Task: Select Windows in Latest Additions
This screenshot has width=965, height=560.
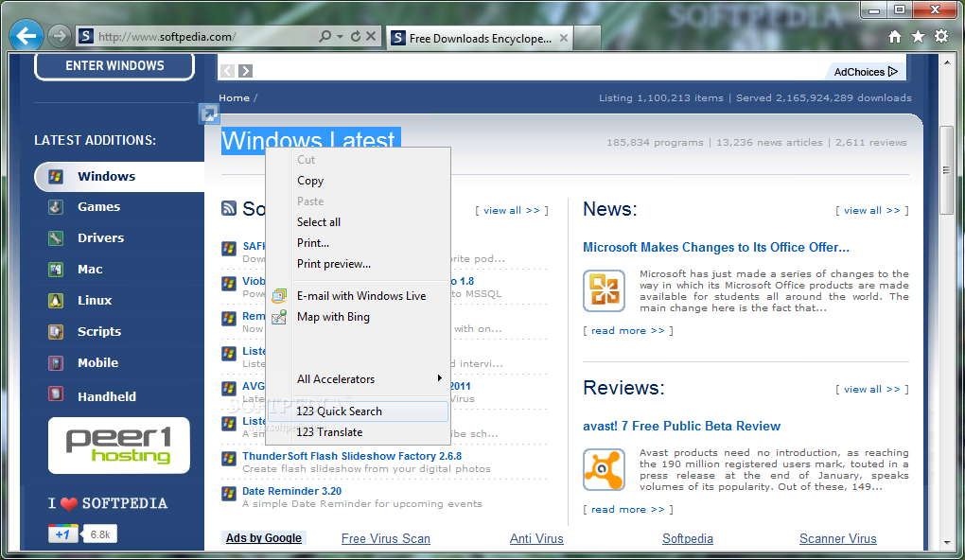Action: (x=119, y=177)
